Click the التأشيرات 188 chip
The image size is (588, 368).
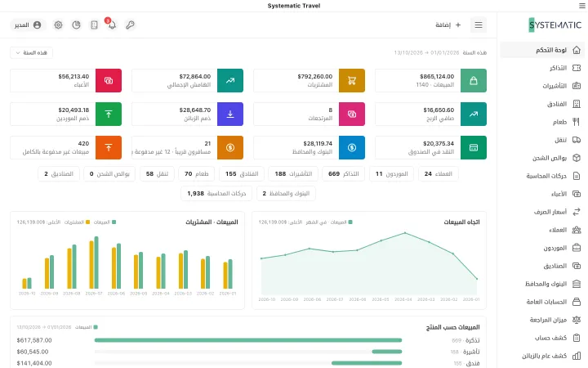point(293,174)
